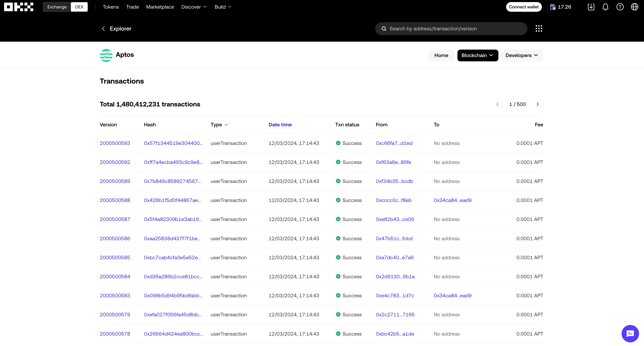Open the nine-dot grid menu
The width and height of the screenshot is (644, 346).
click(x=539, y=29)
